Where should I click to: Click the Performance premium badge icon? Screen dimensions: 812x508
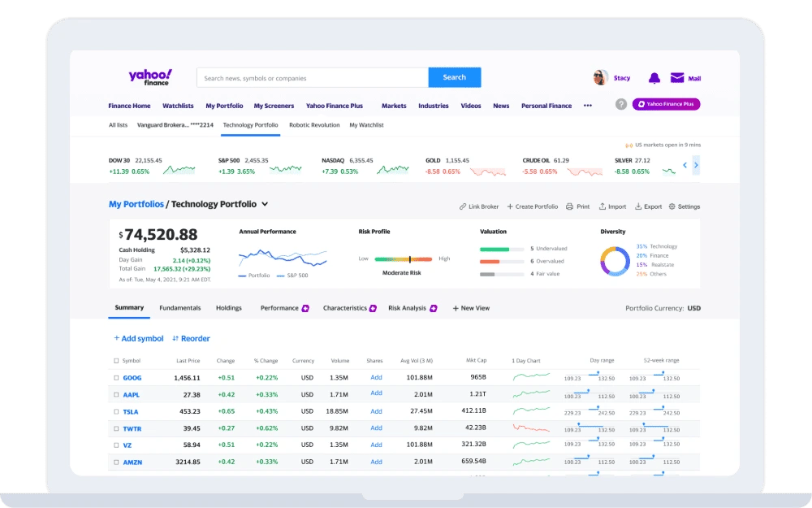(305, 308)
